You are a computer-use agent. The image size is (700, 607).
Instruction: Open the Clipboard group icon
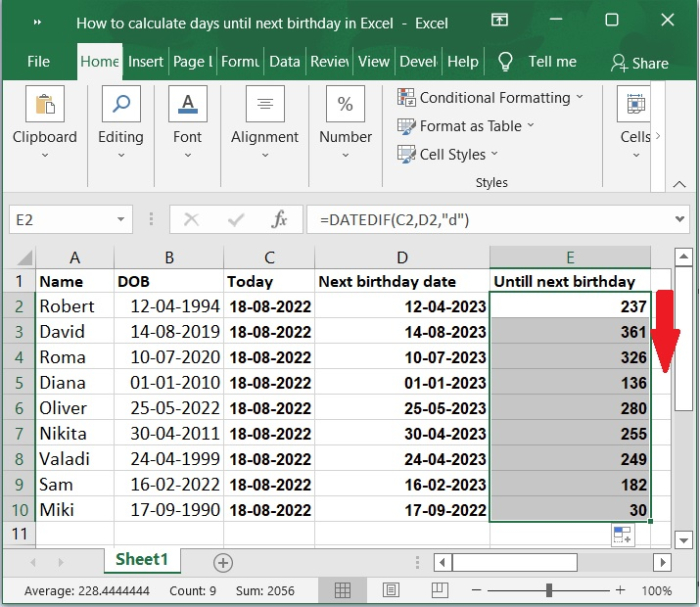coord(45,105)
